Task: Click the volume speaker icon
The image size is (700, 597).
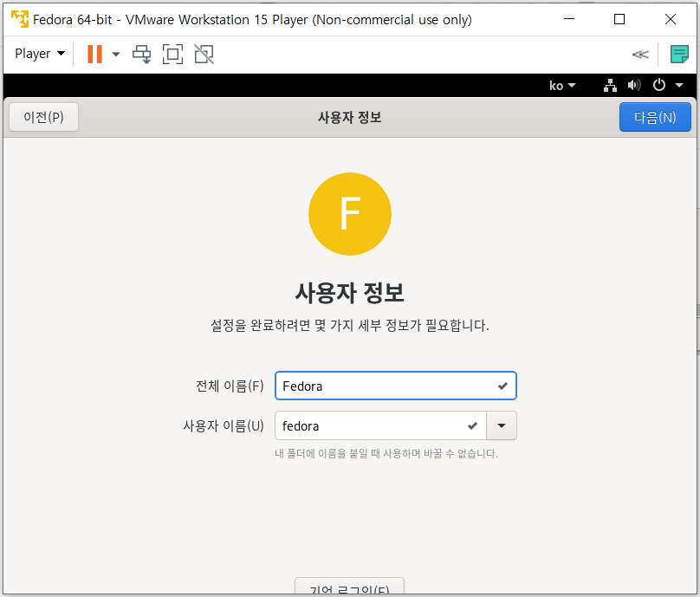Action: point(634,85)
